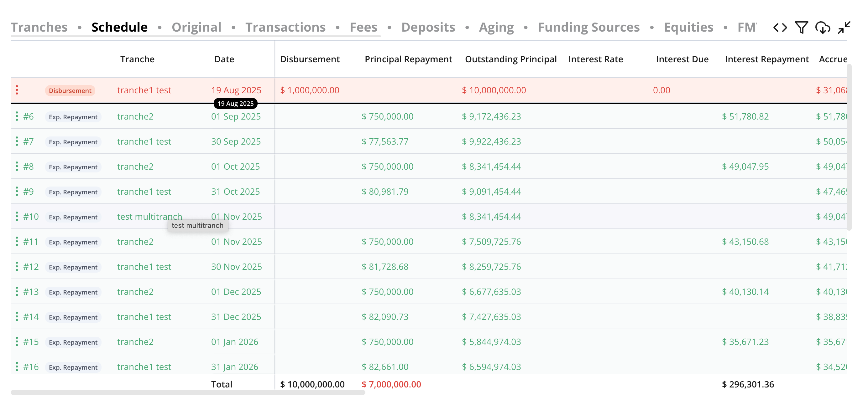Click 'test multitranch' tranche in row #10
868x410 pixels.
click(x=149, y=217)
